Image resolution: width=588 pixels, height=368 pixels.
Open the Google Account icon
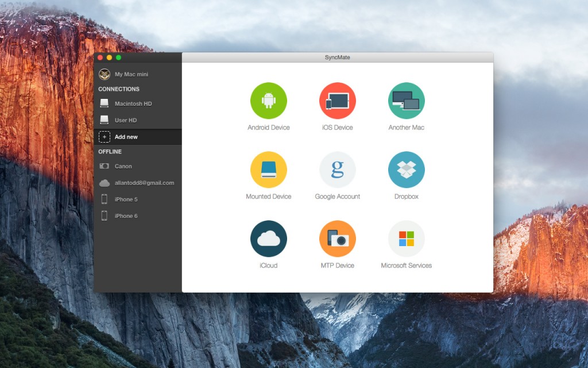(x=338, y=170)
